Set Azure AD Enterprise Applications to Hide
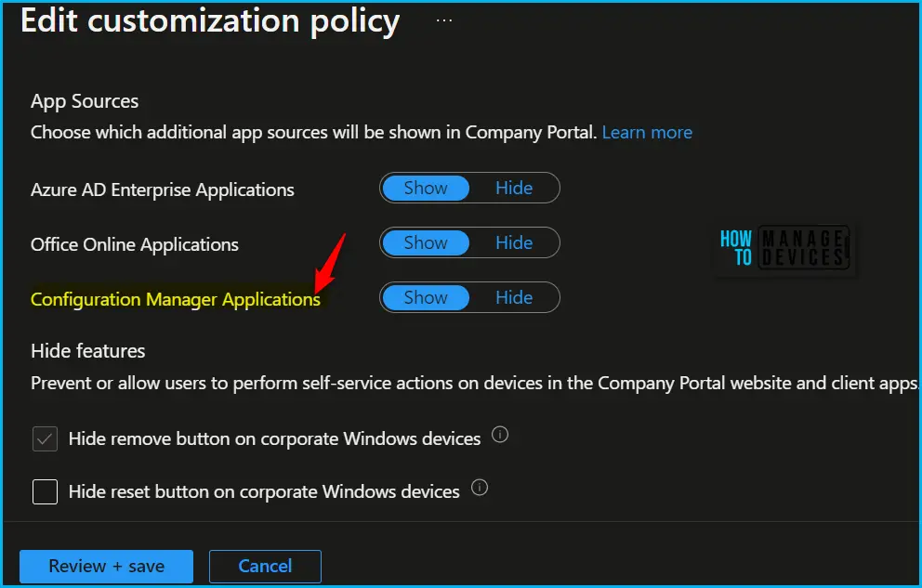922x588 pixels. coord(514,188)
